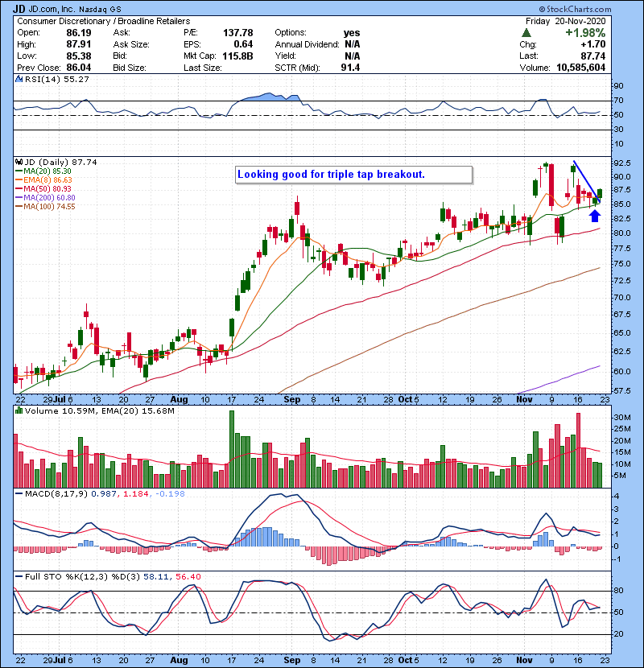Viewport: 644px width, 668px height.
Task: Click the JD ticker symbol in the header
Action: (19, 9)
